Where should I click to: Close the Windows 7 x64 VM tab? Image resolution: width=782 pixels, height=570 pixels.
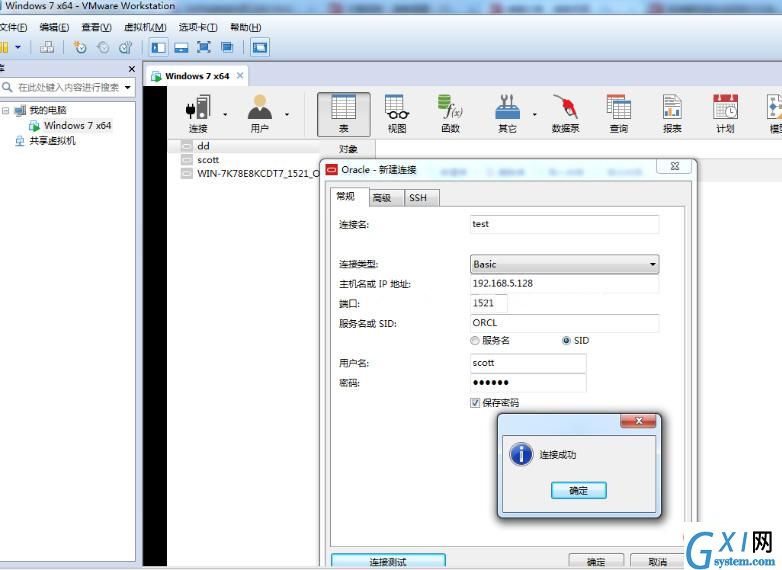pos(240,76)
